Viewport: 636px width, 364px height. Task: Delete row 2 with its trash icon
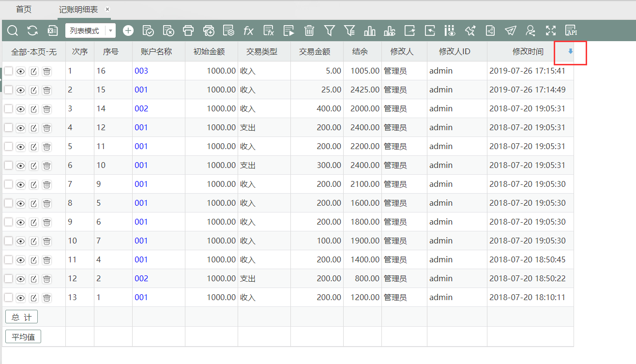pos(47,90)
